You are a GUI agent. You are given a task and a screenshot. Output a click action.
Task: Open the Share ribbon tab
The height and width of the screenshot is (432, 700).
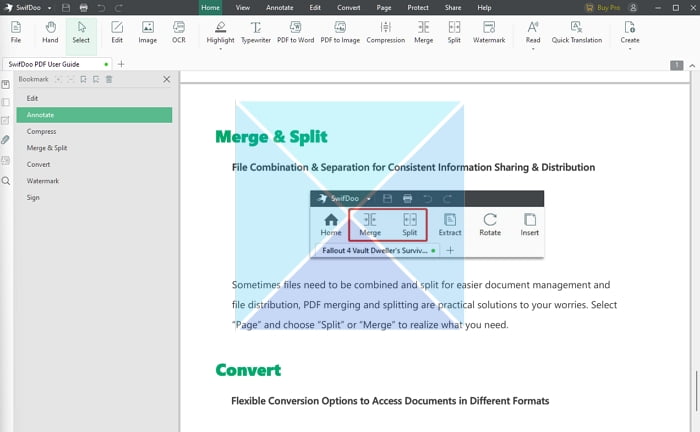pos(453,8)
